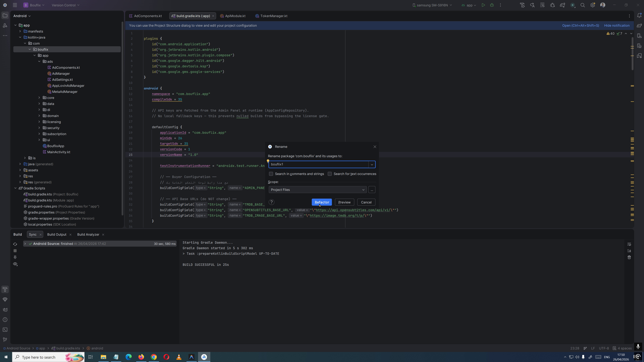Viewport: 644px width, 362px height.
Task: Pin the Build tab with pin icon
Action: 15,257
